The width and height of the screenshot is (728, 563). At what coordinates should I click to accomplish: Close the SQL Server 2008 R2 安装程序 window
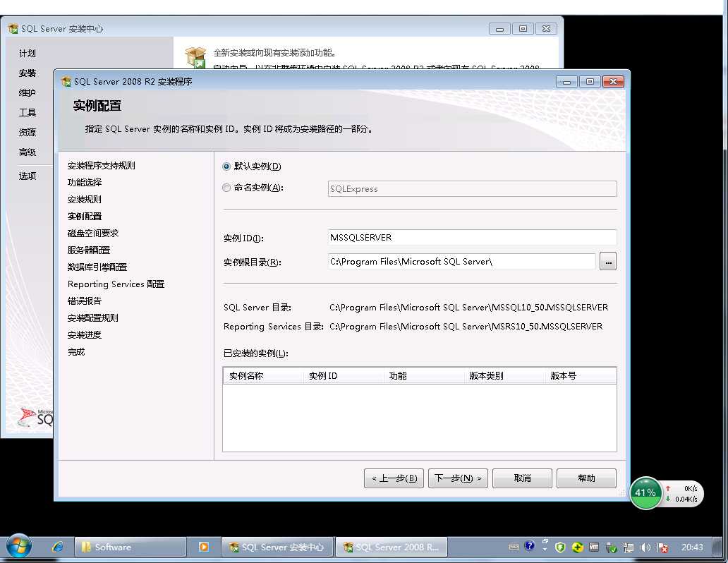click(613, 82)
